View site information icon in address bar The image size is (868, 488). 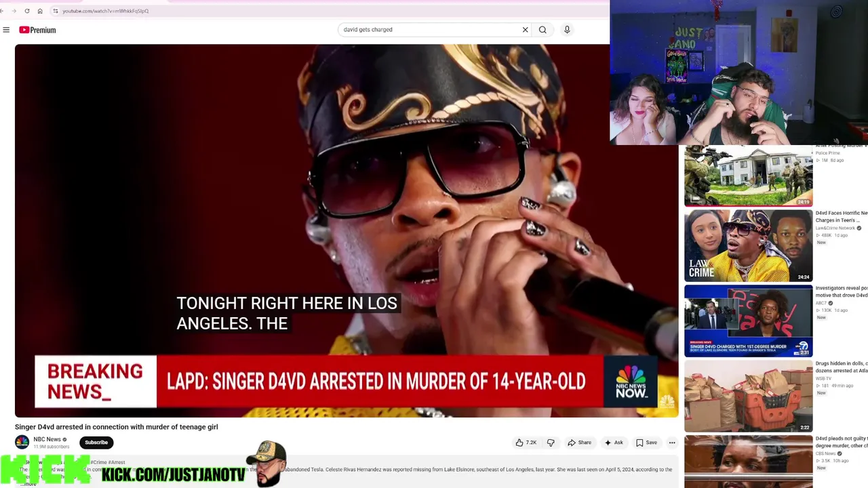56,11
